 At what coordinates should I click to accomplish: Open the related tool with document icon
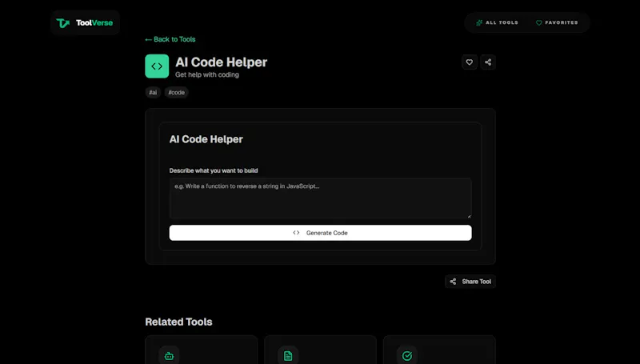[x=321, y=350]
